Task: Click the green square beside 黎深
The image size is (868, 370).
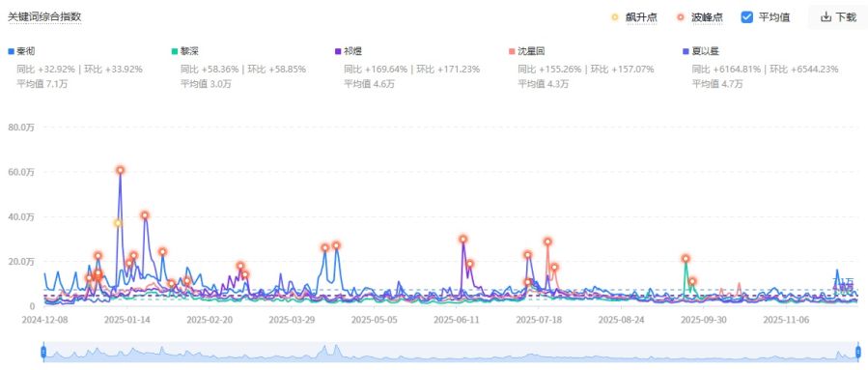Action: (175, 51)
